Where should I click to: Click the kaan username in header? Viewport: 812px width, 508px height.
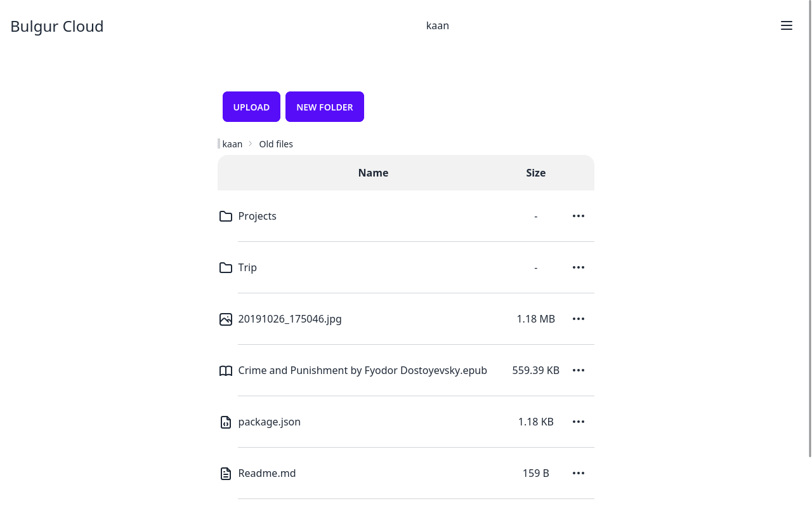click(438, 25)
